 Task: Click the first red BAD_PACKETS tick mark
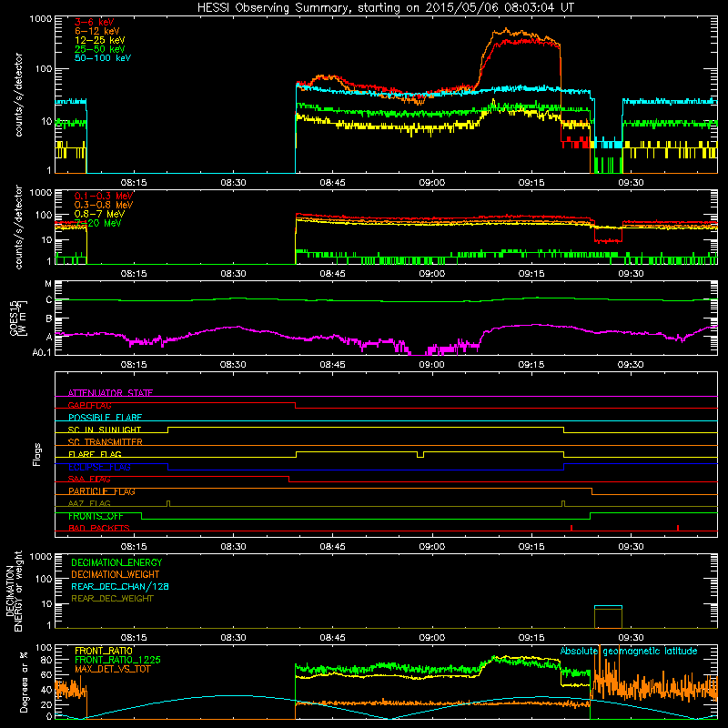pyautogui.click(x=571, y=528)
